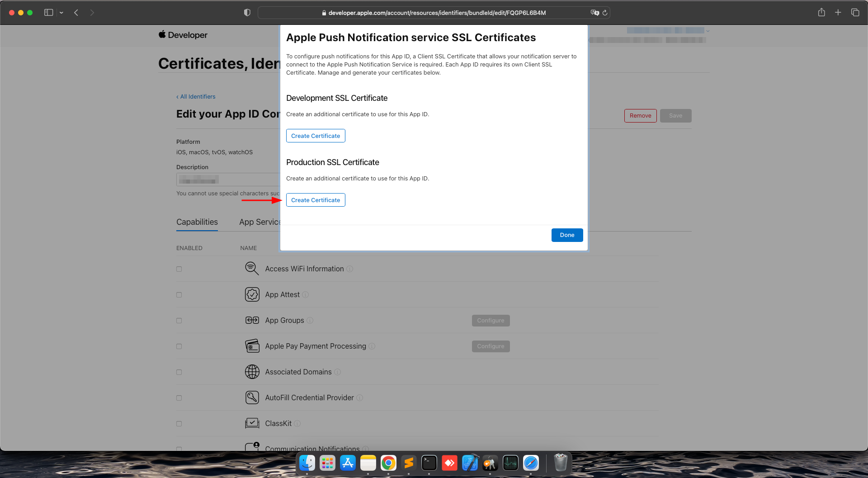Click the Description input field
Image resolution: width=868 pixels, height=478 pixels.
coord(228,180)
